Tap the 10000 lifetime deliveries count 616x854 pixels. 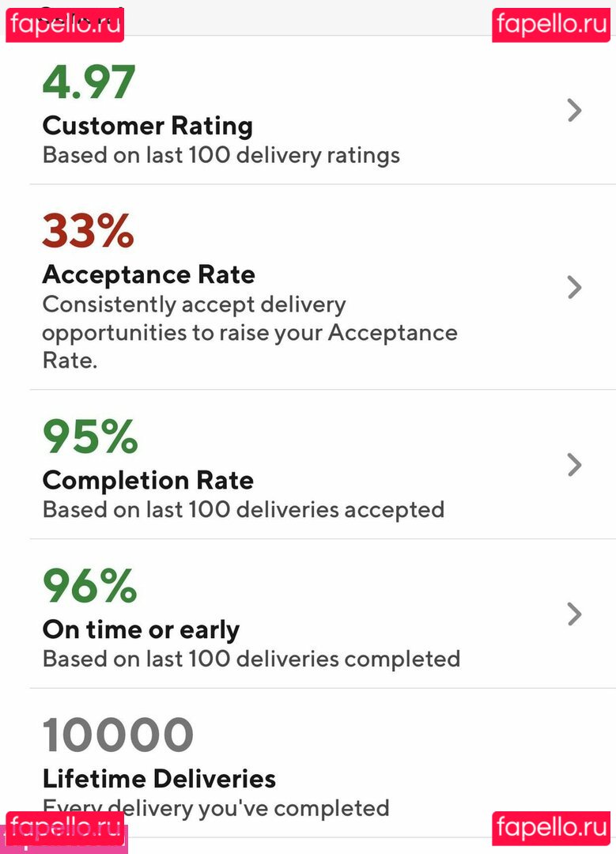118,735
